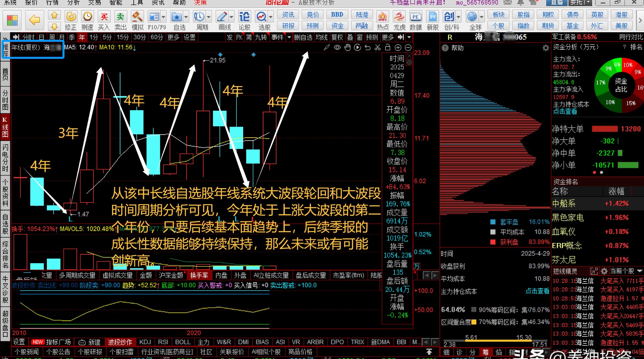This screenshot has width=644, height=359.
Task: Click 点击查看 next to 主力持仓成本
Action: [x=538, y=291]
